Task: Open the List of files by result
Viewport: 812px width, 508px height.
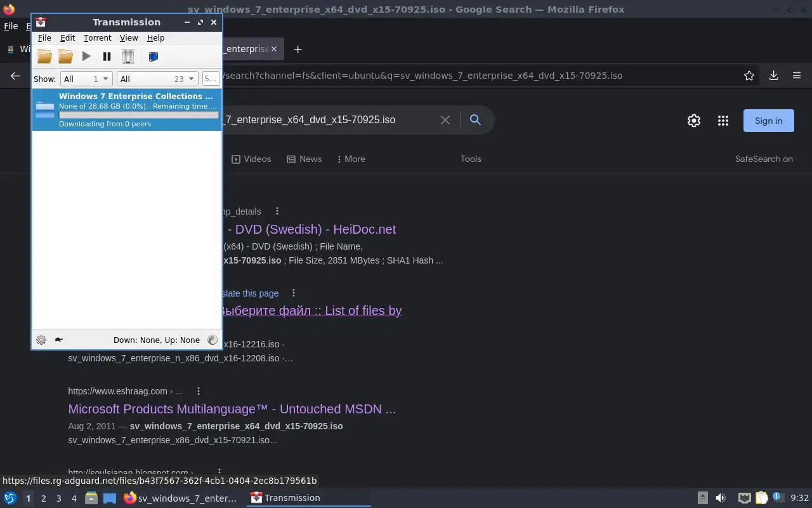Action: pyautogui.click(x=312, y=311)
